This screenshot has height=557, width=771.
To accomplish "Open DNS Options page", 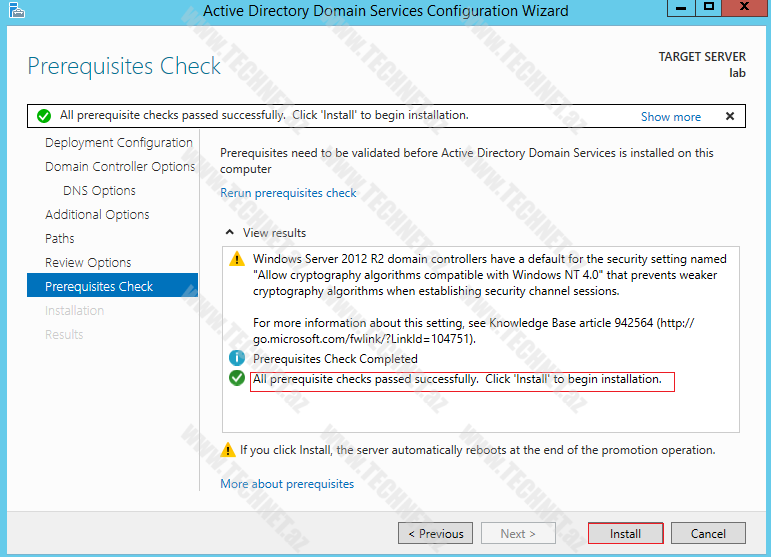I will click(99, 191).
